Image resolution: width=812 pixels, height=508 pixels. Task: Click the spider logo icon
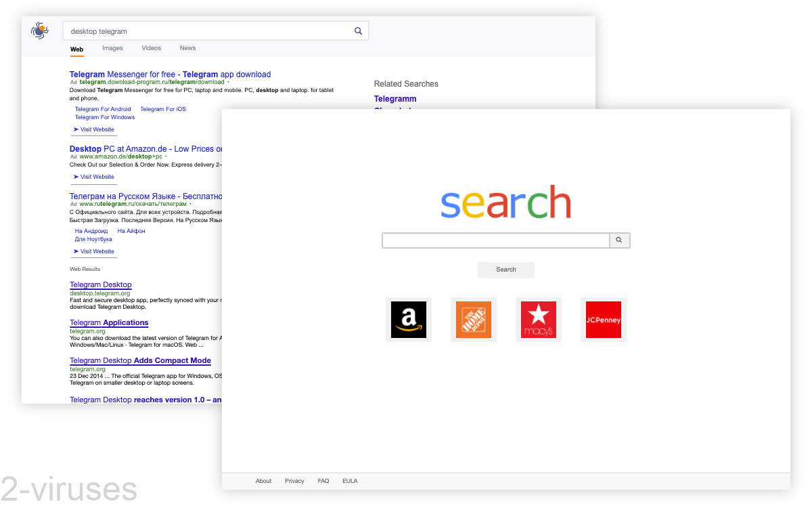(x=39, y=30)
